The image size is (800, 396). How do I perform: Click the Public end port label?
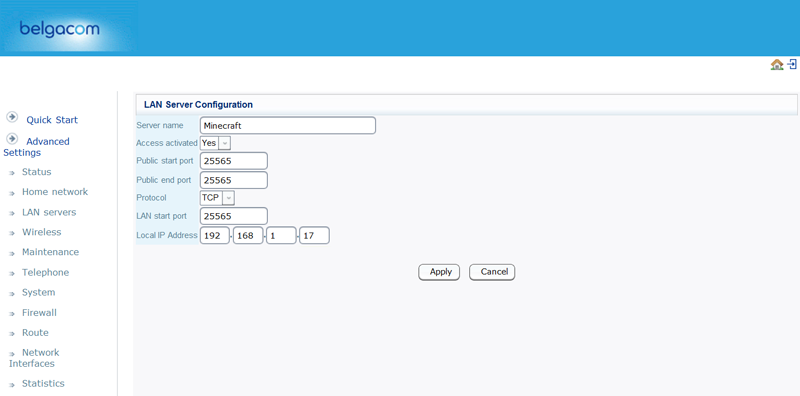click(x=164, y=180)
